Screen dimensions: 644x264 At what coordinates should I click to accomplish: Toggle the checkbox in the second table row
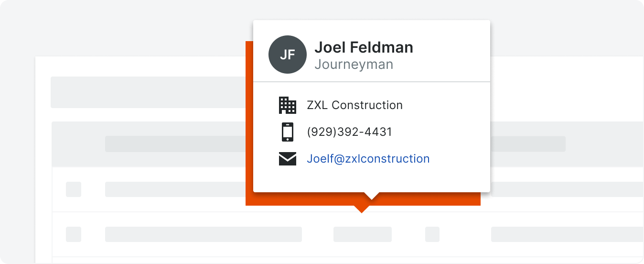point(74,234)
